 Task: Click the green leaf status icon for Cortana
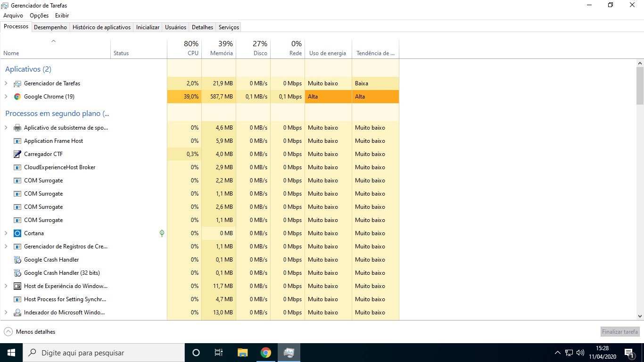(x=162, y=233)
